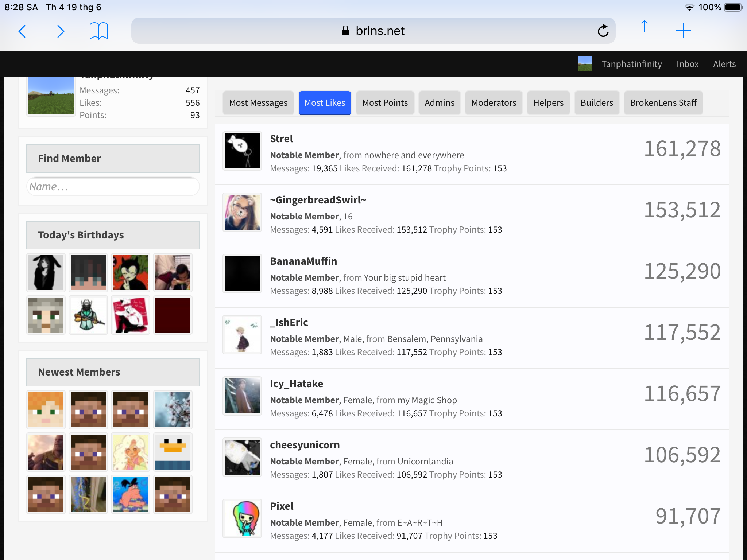The width and height of the screenshot is (747, 560).
Task: Check the battery indicator in status bar
Action: pos(734,7)
